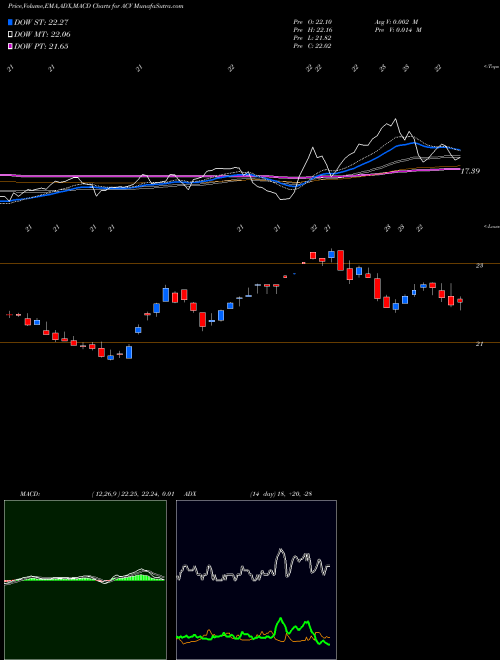Open the dark blue ADX indicator chart

point(256,580)
